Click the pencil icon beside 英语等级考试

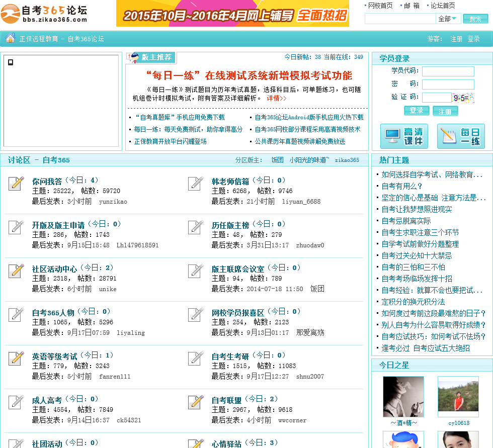16,358
